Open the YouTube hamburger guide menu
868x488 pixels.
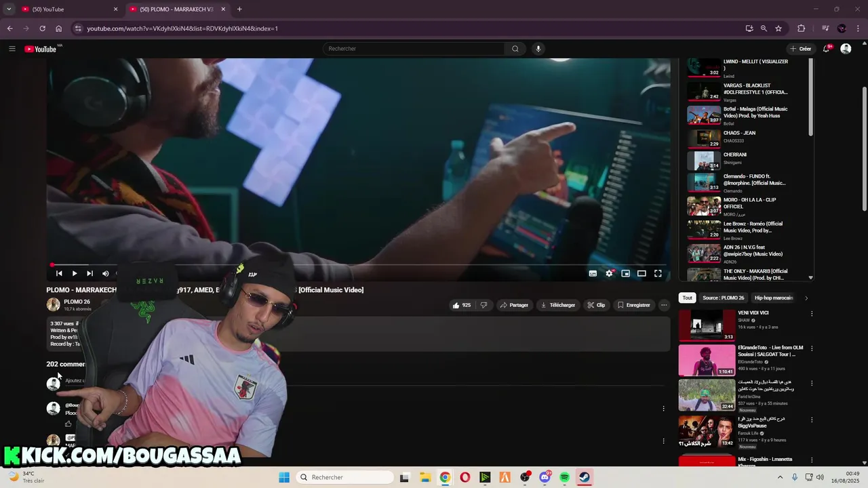tap(12, 49)
